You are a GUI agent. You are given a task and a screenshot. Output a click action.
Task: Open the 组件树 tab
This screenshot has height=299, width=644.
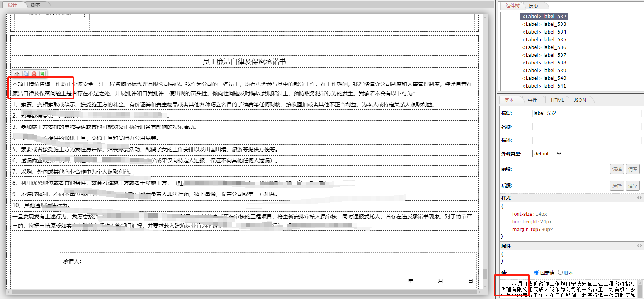(512, 6)
